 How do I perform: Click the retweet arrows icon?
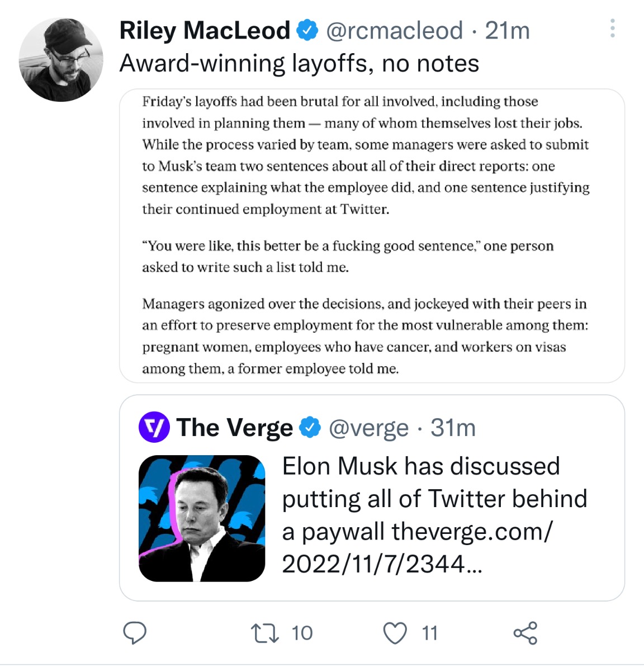point(265,633)
